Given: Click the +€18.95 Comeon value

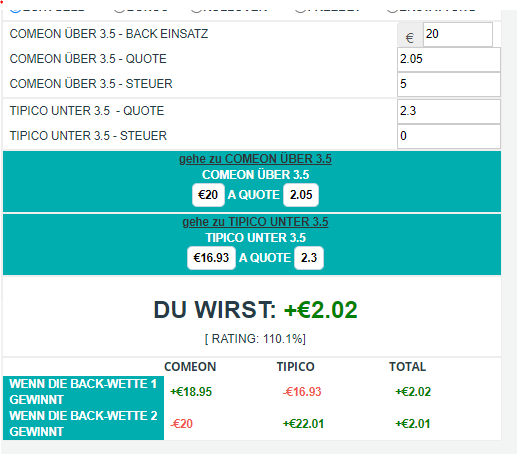Looking at the screenshot, I should coord(191,392).
